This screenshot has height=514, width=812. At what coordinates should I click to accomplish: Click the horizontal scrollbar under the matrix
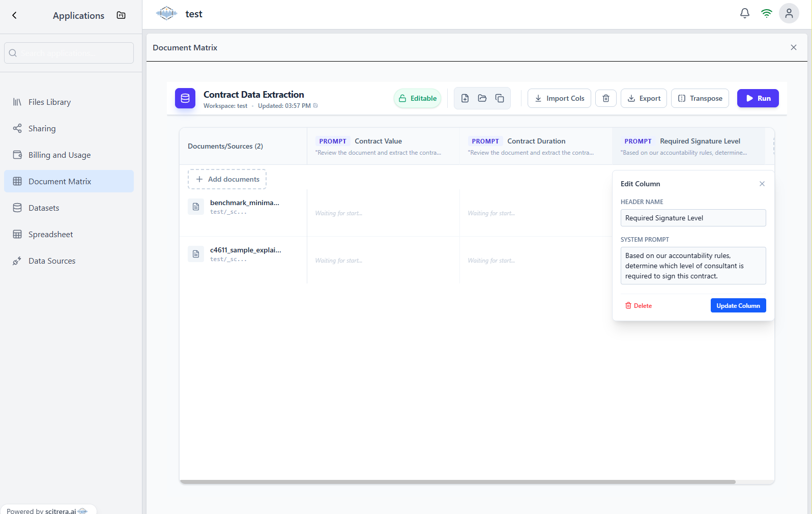point(458,481)
